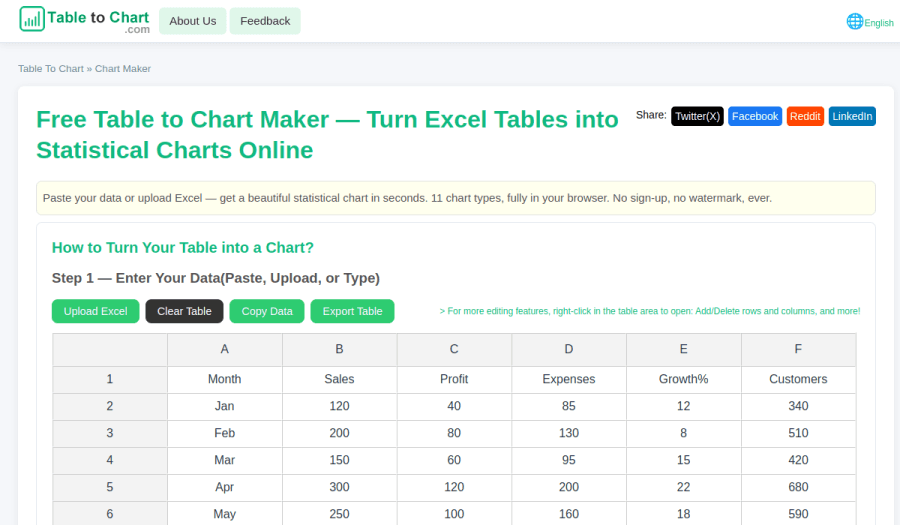The height and width of the screenshot is (525, 900).
Task: Select row header 4
Action: pyautogui.click(x=110, y=460)
